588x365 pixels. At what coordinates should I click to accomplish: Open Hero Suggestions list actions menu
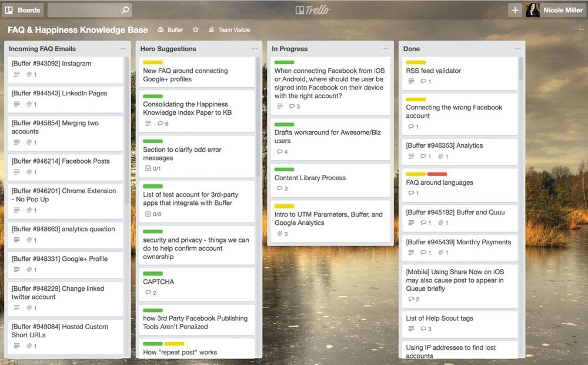coord(255,49)
